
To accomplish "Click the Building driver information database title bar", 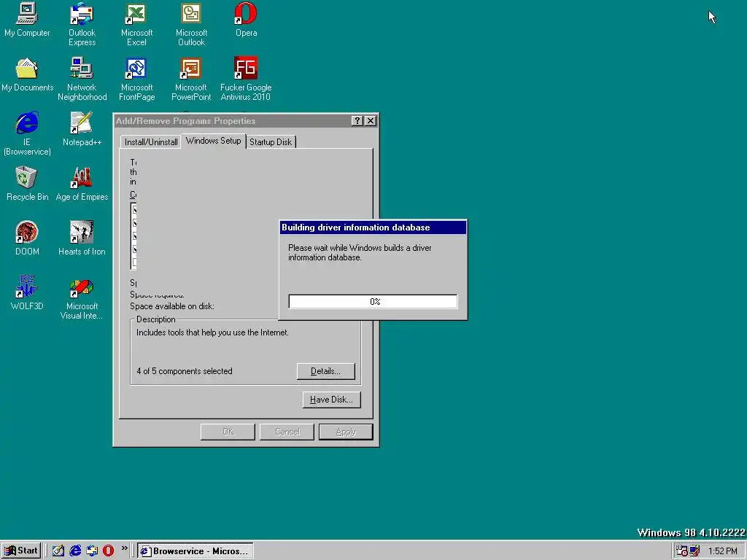I will click(x=373, y=227).
